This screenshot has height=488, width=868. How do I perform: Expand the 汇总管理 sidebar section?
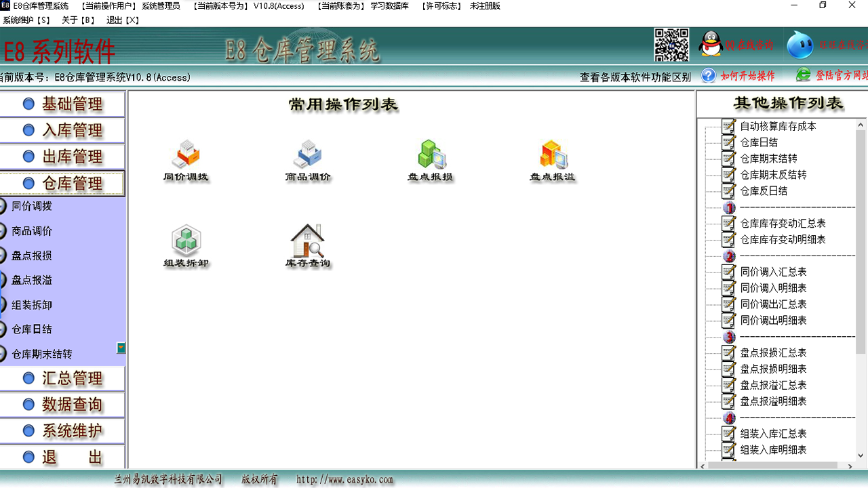(62, 378)
